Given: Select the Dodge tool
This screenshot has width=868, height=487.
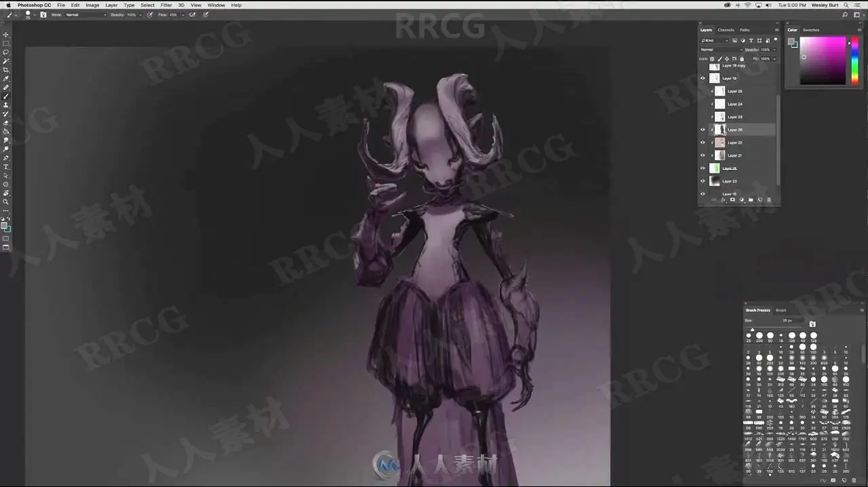Looking at the screenshot, I should (6, 149).
